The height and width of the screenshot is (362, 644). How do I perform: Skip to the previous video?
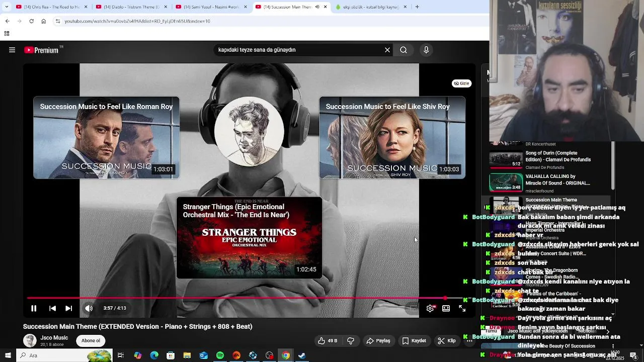(x=52, y=308)
